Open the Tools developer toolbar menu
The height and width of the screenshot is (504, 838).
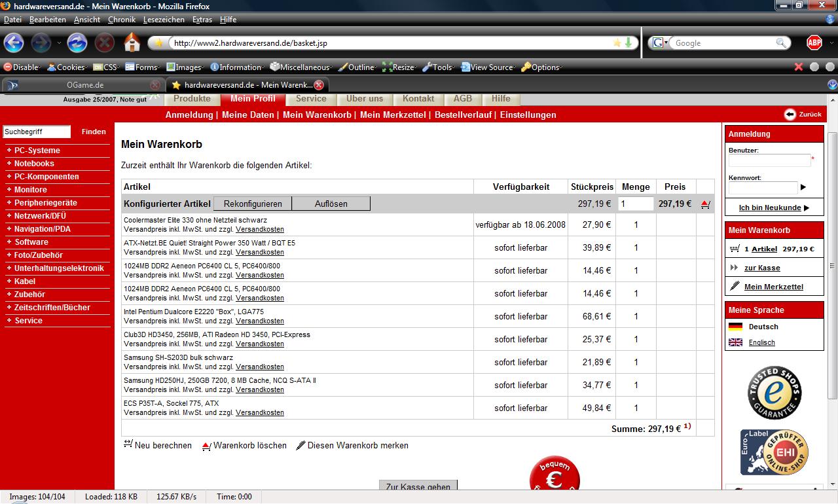[x=438, y=67]
